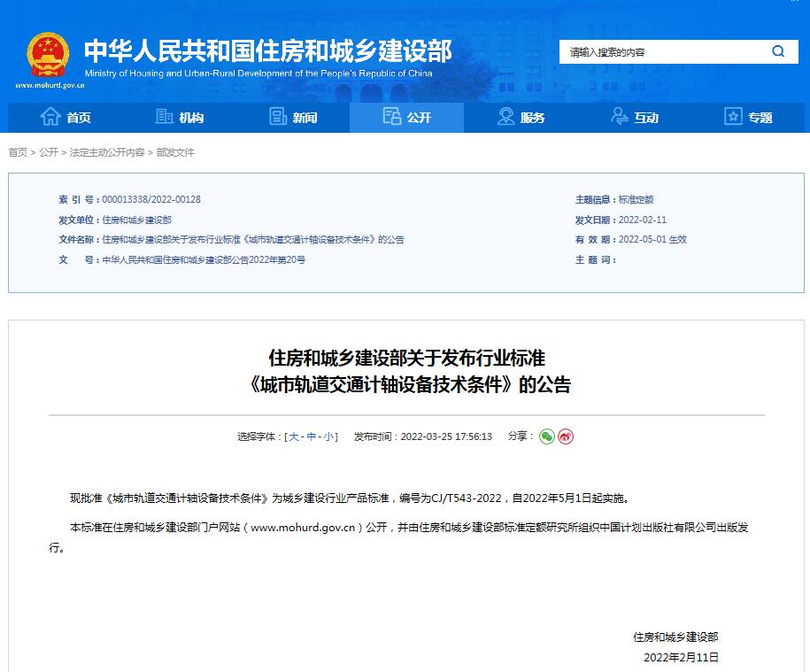Open the 机构 navigation tab
Viewport: 810px width, 672px height.
click(179, 117)
